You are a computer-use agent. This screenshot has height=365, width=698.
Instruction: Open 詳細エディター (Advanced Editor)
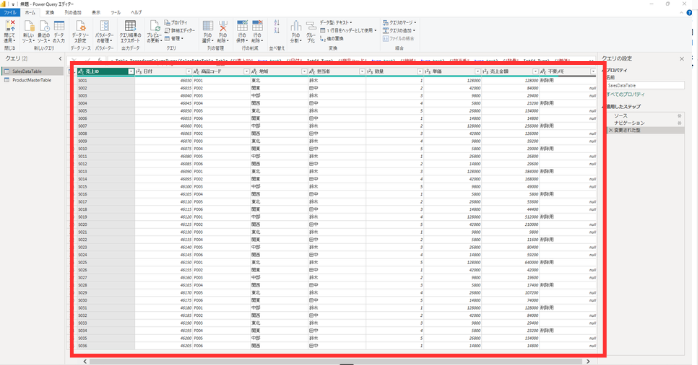(180, 30)
